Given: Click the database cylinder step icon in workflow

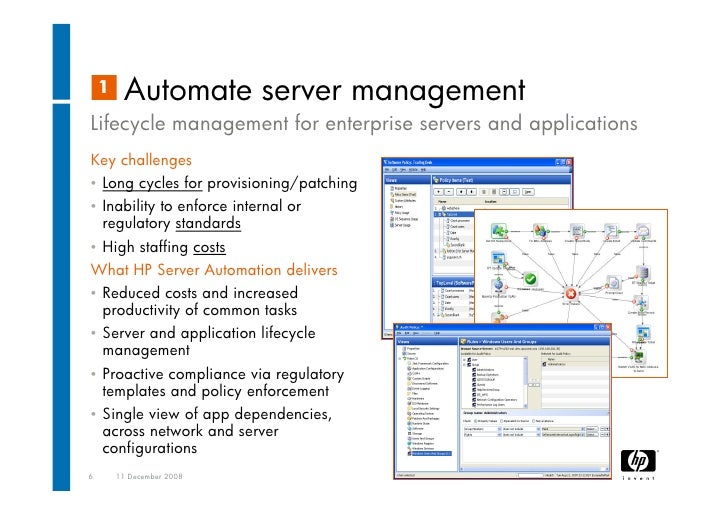Looking at the screenshot, I should tap(643, 273).
